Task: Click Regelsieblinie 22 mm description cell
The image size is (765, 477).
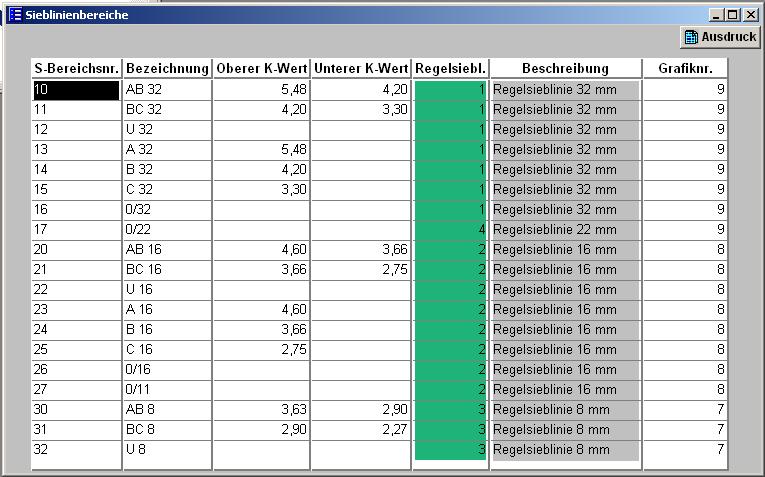Action: [x=565, y=230]
